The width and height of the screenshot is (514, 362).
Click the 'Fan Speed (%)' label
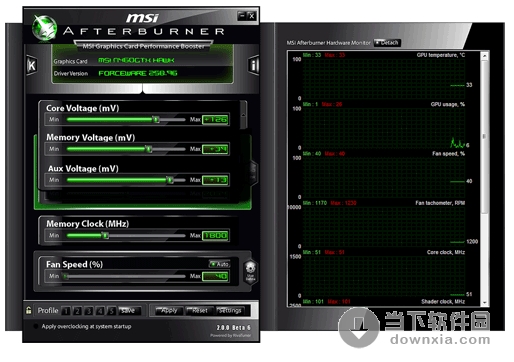[x=74, y=264]
